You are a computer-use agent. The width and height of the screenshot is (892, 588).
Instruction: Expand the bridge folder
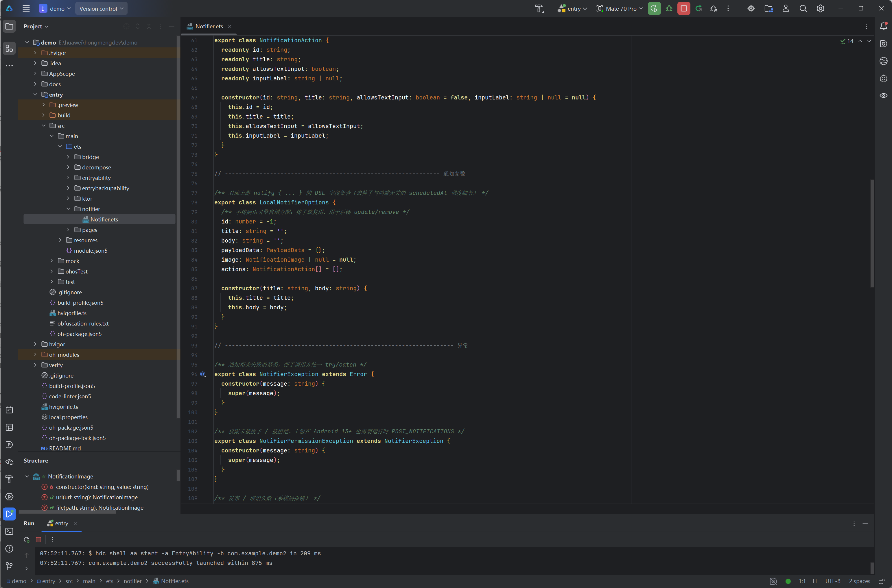point(68,157)
